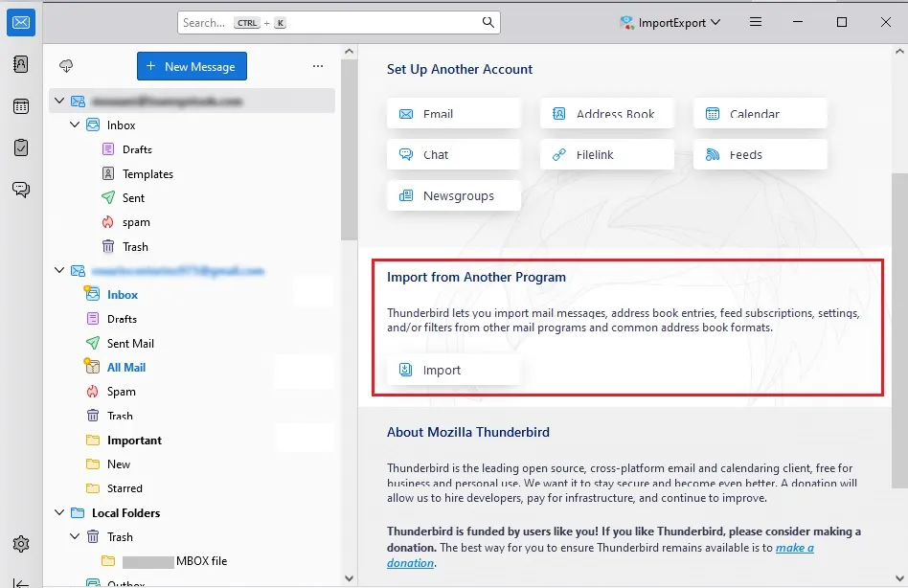This screenshot has height=588, width=908.
Task: Open the application hamburger menu
Action: coord(756,21)
